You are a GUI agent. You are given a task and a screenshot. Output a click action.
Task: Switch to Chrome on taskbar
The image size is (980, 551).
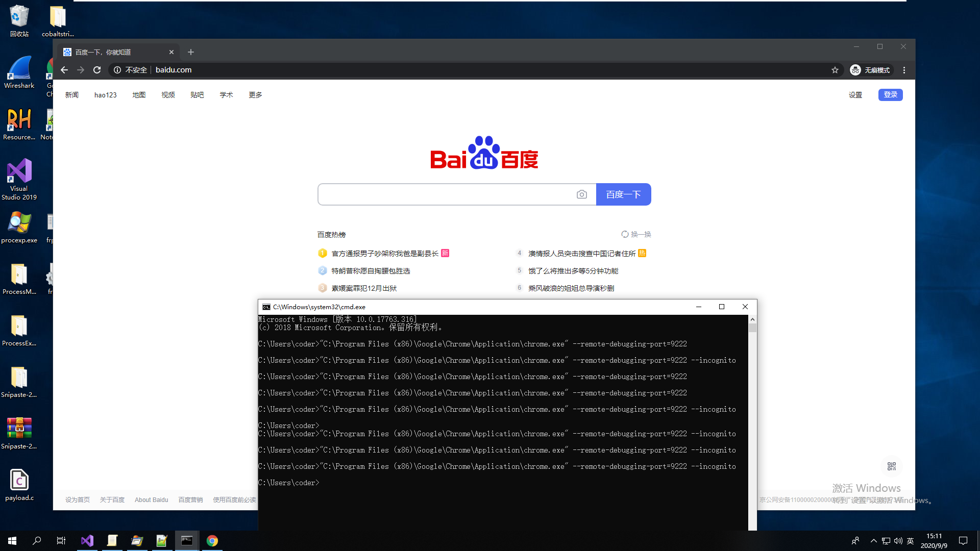pos(212,541)
